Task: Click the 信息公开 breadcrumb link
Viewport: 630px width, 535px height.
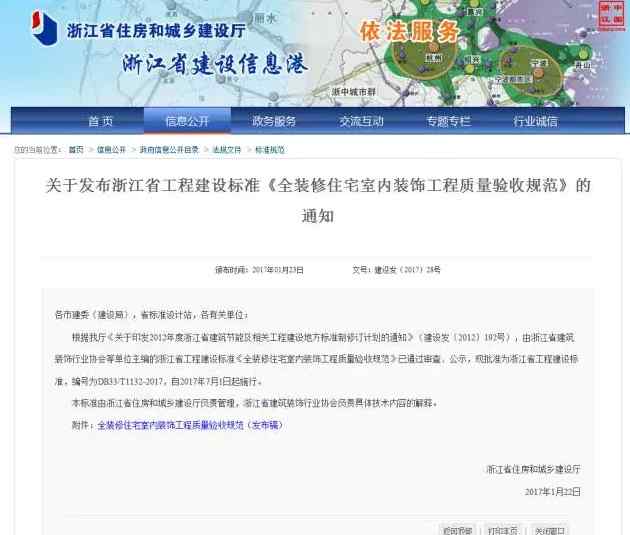Action: 111,150
